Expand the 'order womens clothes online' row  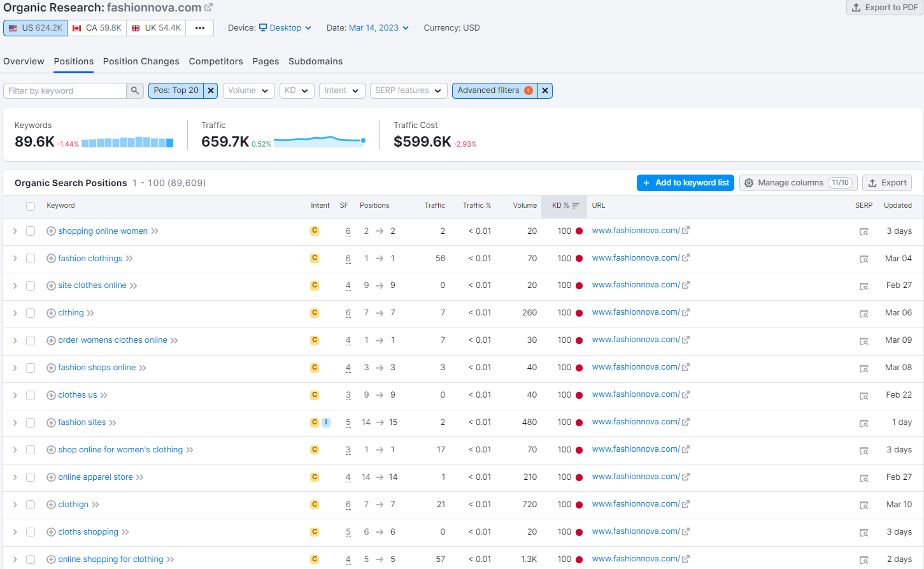tap(15, 340)
